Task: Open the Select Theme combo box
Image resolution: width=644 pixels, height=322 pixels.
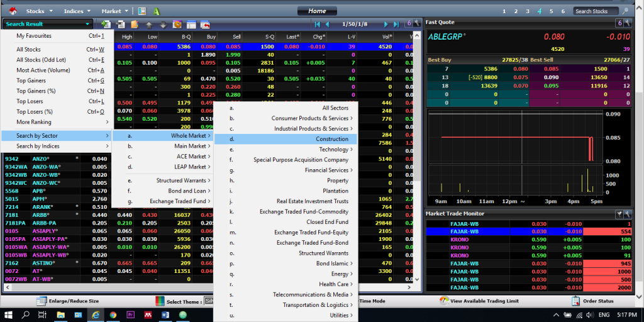Action: tap(209, 301)
